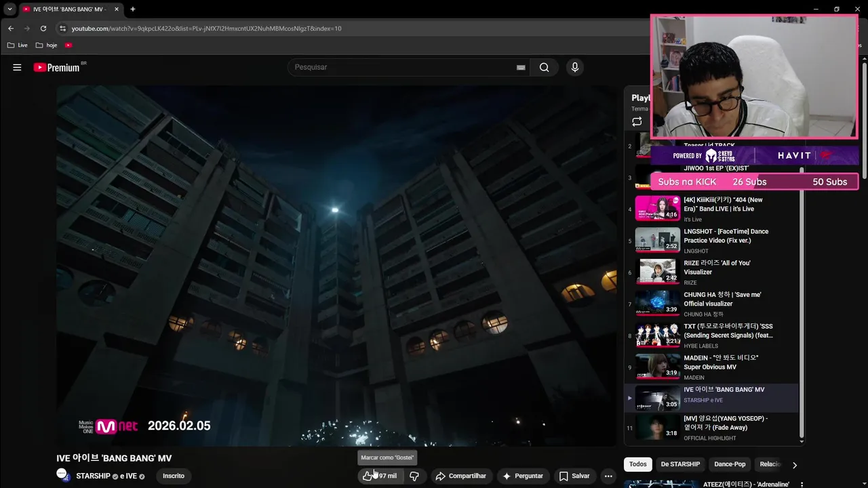
Task: Open the Live bookmarks folder
Action: tap(18, 45)
